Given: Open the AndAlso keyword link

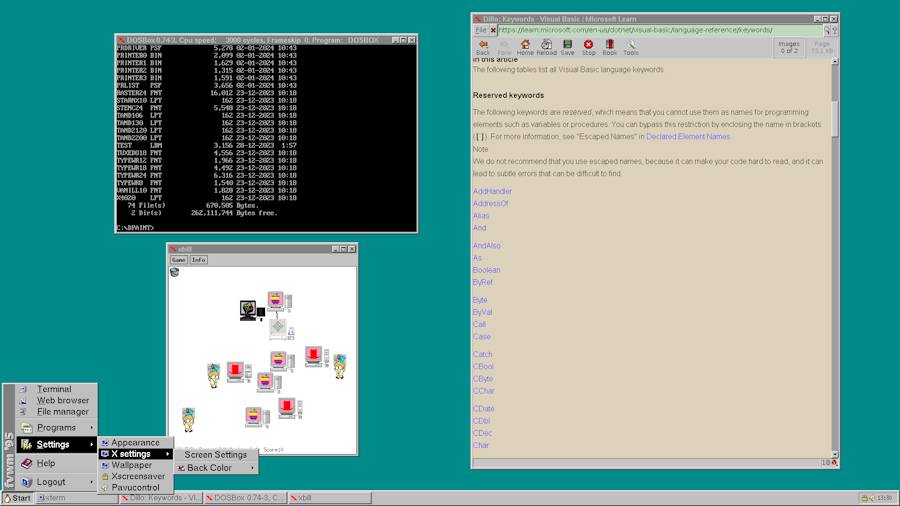Looking at the screenshot, I should (x=487, y=246).
